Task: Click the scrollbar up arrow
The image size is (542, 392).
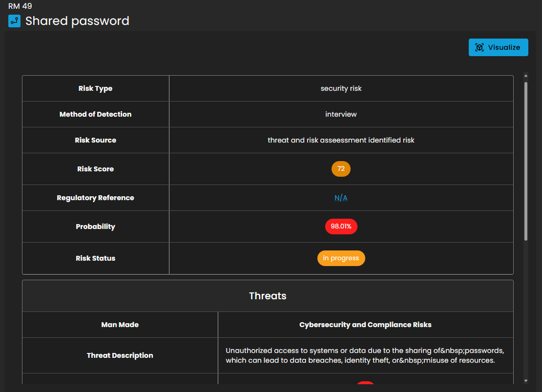Action: (526, 76)
